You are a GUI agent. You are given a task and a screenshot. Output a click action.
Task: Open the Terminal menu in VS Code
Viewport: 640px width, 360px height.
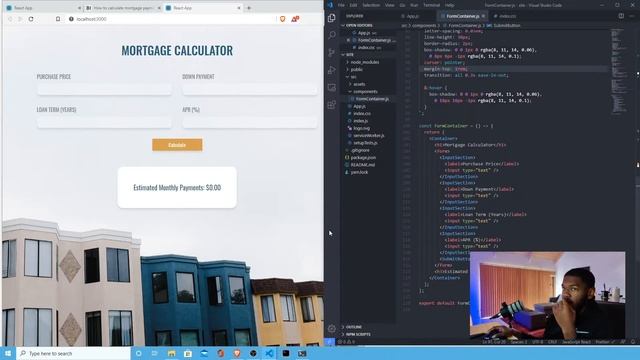[431, 5]
